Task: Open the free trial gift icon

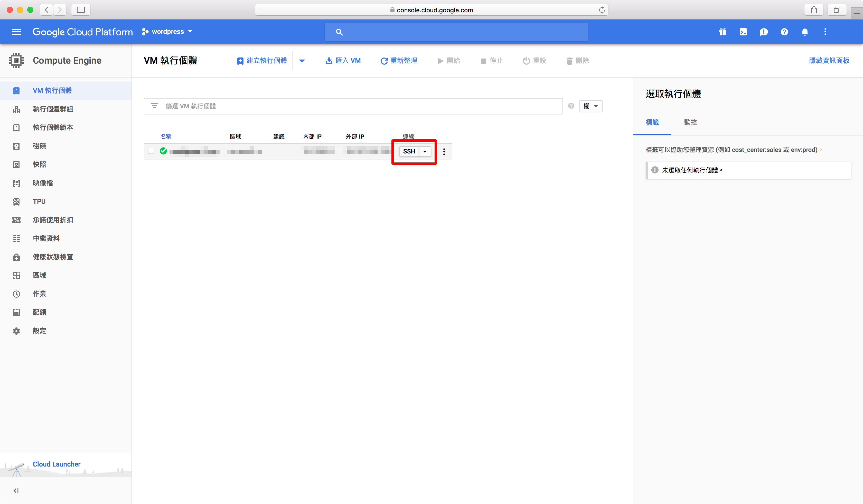Action: 722,32
